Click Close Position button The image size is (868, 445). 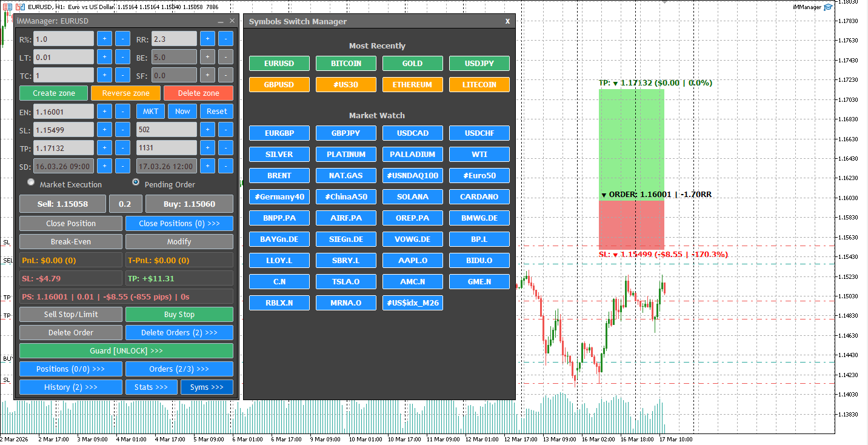[x=71, y=224]
